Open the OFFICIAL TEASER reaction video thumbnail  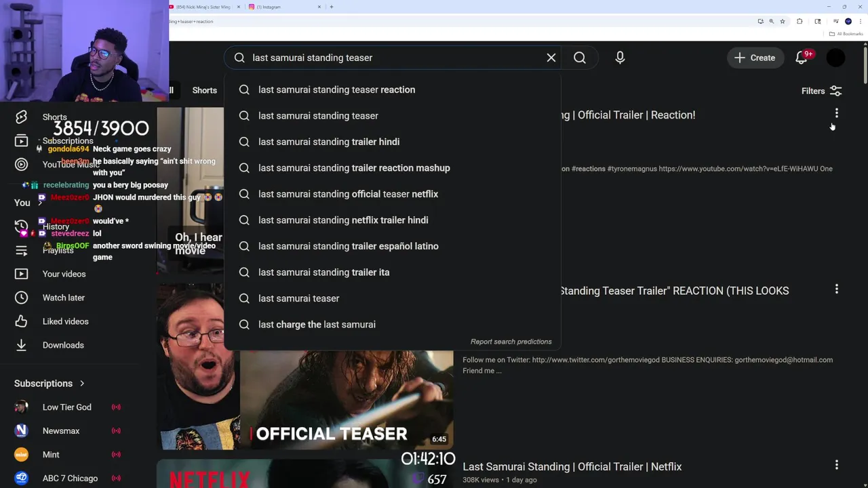tap(305, 400)
